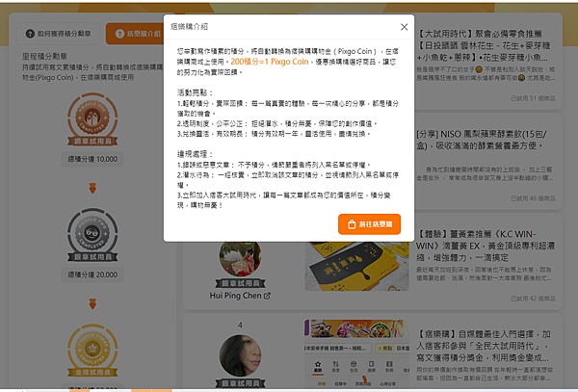Click the orange 前往痞樂購 button
The width and height of the screenshot is (578, 392).
(x=369, y=224)
